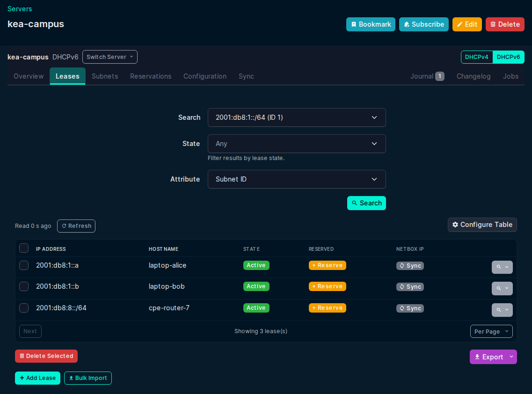The height and width of the screenshot is (394, 532).
Task: Add a new lease
Action: [37, 378]
